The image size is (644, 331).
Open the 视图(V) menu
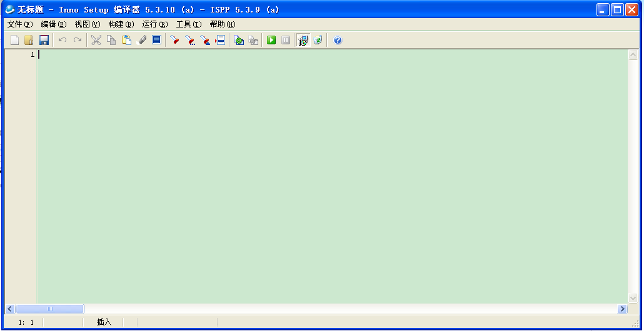[x=88, y=24]
